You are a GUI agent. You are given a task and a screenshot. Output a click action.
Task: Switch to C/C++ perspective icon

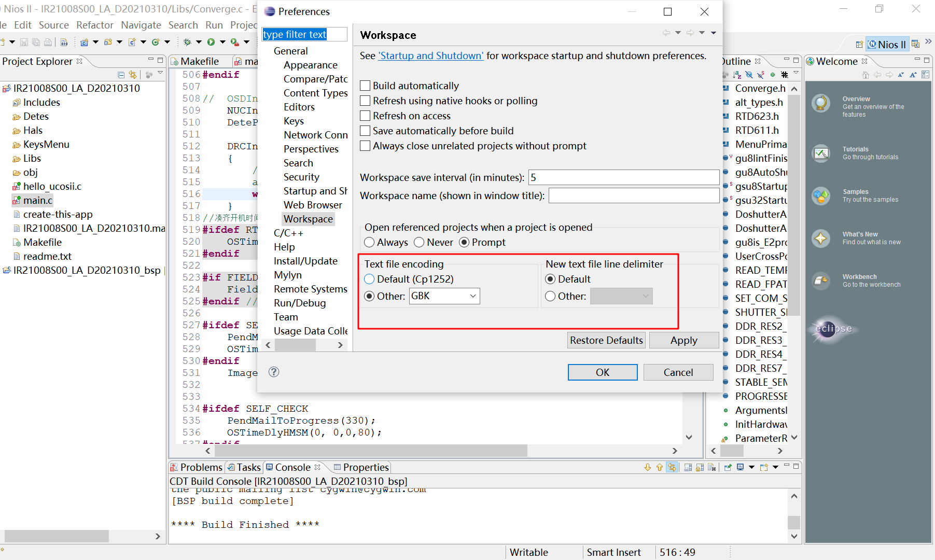(915, 44)
